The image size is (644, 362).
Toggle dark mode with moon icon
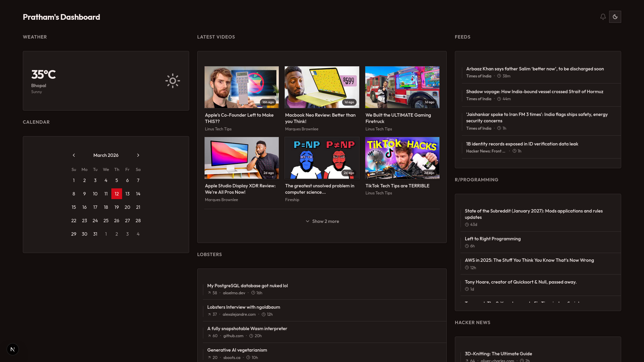tap(615, 17)
